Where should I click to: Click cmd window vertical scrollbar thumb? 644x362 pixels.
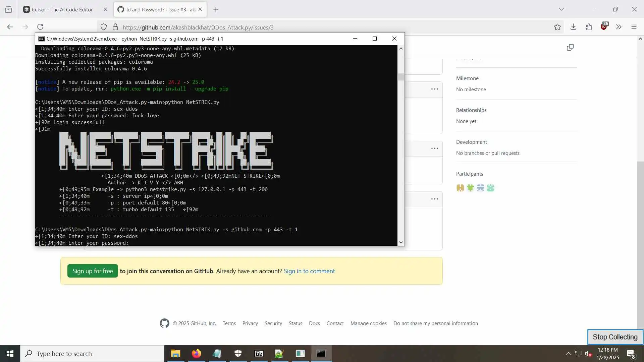(x=401, y=77)
